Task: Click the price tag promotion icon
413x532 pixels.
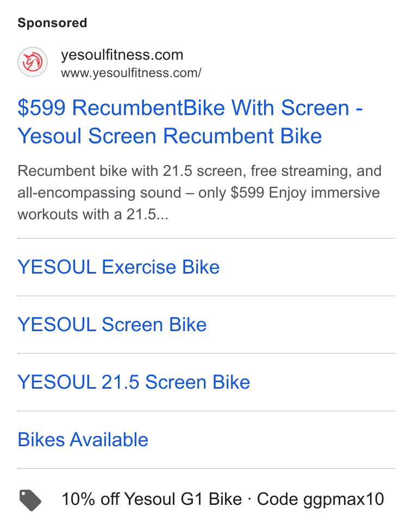Action: pyautogui.click(x=30, y=500)
